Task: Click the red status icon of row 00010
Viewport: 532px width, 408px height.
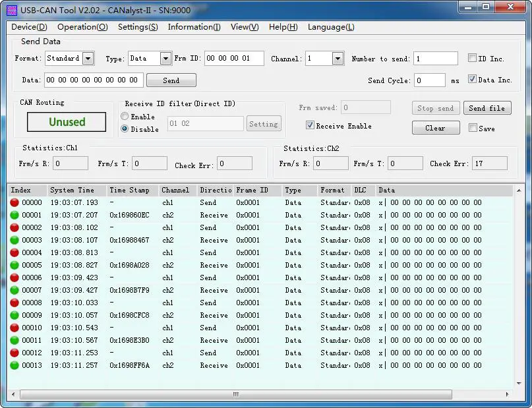Action: click(15, 328)
